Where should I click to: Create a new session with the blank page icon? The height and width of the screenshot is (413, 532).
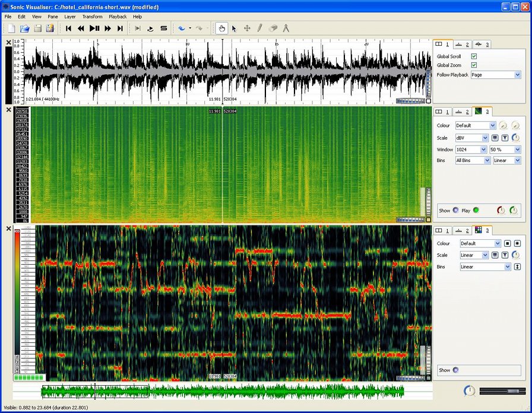11,28
